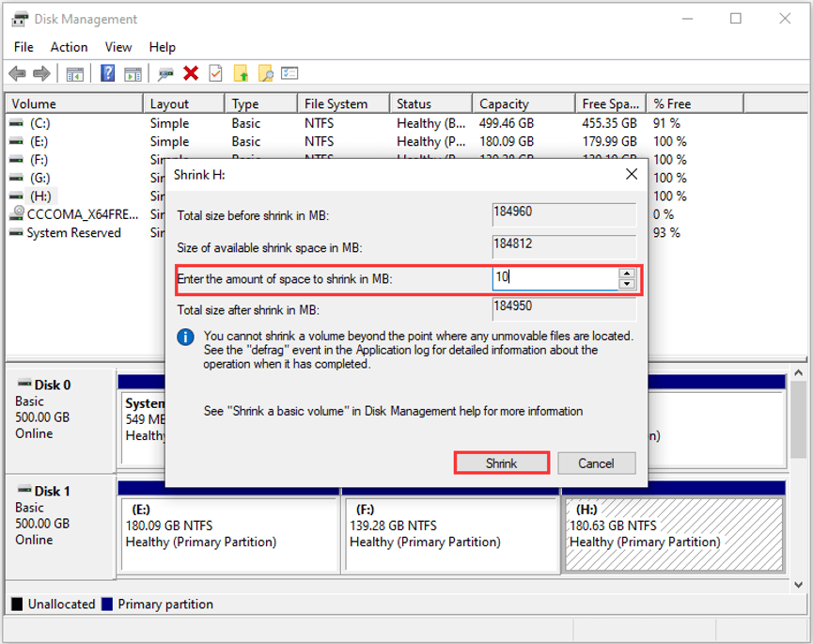Click the up spinner arrow to increase shrink amount
The height and width of the screenshot is (644, 813).
[628, 274]
